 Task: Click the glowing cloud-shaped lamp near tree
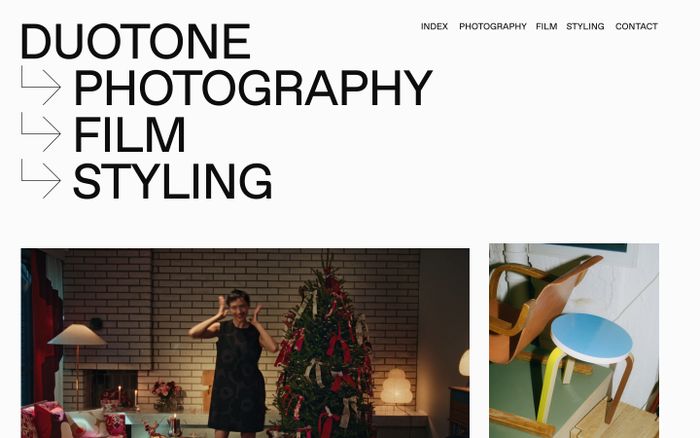coord(396,387)
